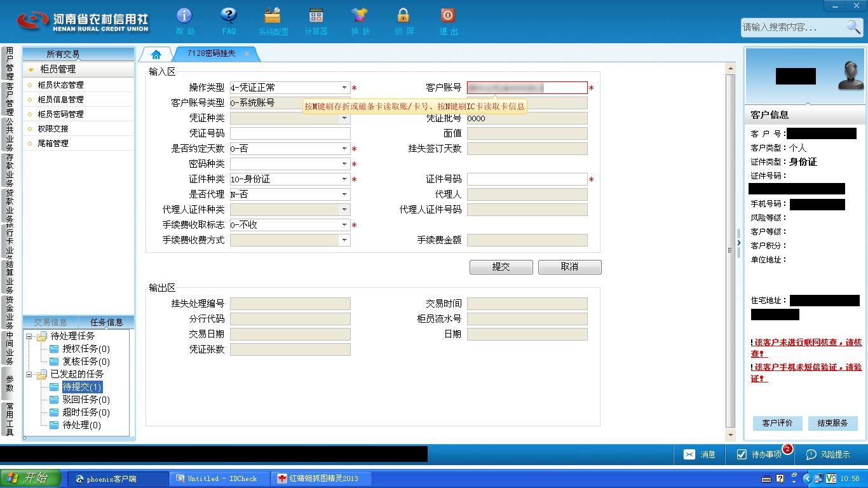Open the 密码种类 dropdown
Screen dimensions: 868x488
[x=345, y=164]
